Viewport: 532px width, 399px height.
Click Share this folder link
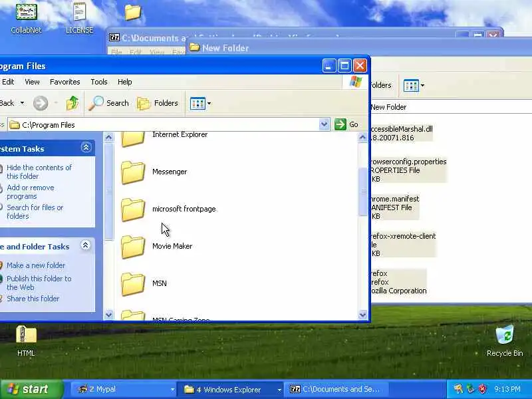click(x=33, y=299)
